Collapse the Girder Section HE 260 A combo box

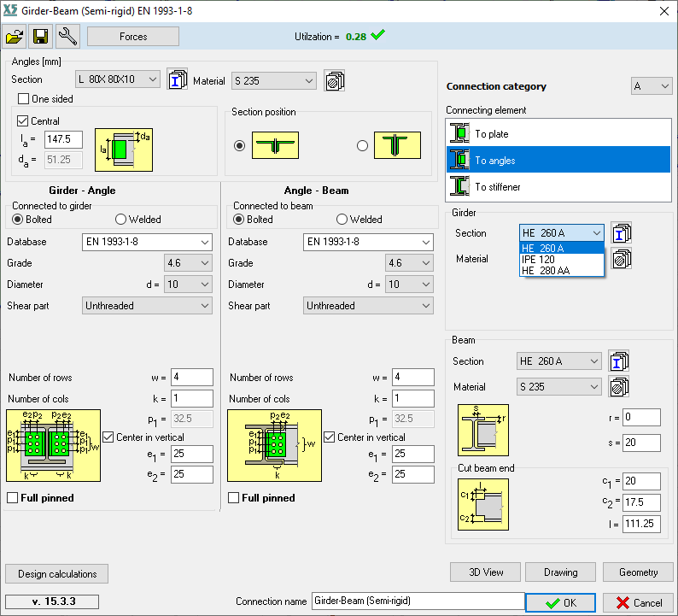click(x=562, y=232)
